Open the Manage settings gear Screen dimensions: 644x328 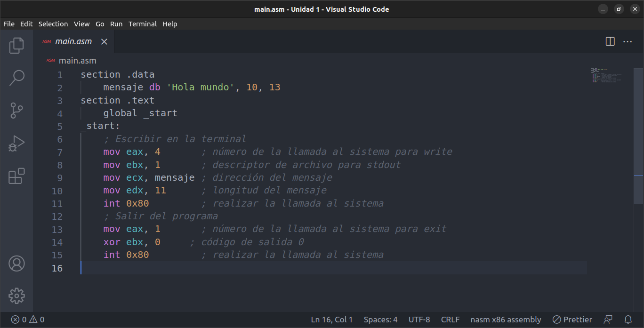click(x=17, y=296)
